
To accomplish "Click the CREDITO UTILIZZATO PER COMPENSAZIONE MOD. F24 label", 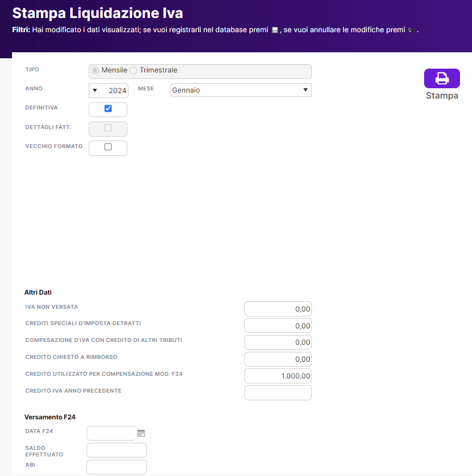I will [x=104, y=374].
